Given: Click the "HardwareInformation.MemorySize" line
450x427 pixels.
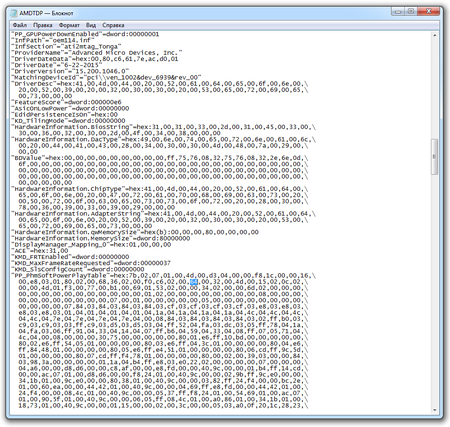Looking at the screenshot, I should pyautogui.click(x=101, y=238).
